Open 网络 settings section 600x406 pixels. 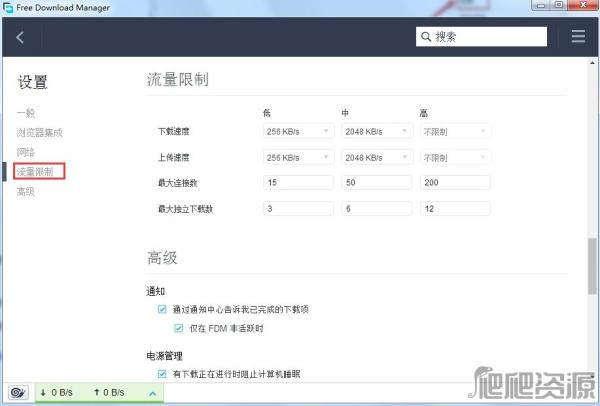point(26,152)
